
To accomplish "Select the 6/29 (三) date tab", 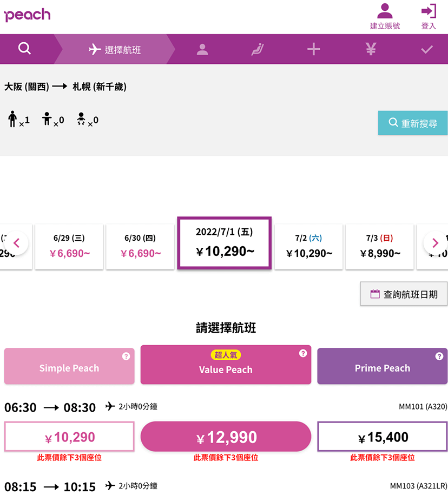I will 69,247.
